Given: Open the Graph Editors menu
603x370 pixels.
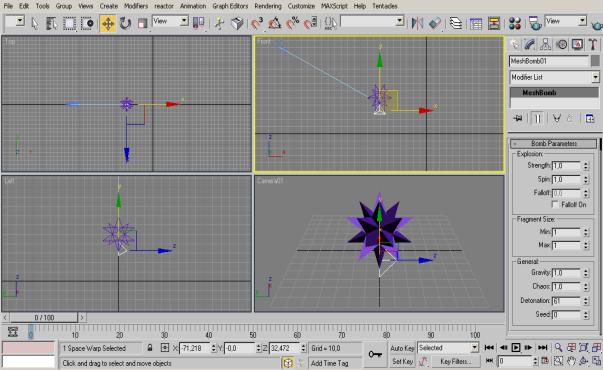Looking at the screenshot, I should (230, 6).
